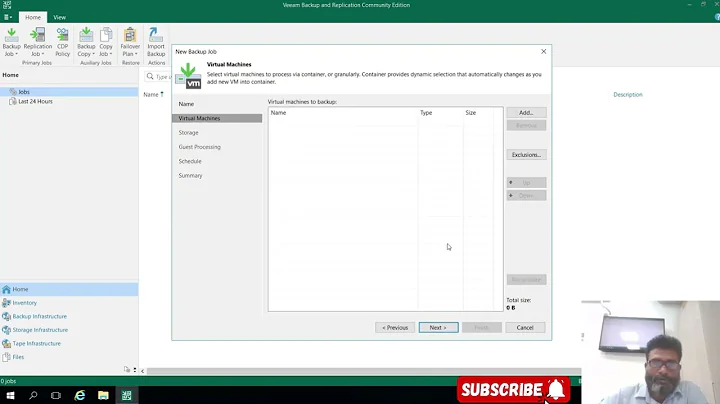Go to the Name wizard step
This screenshot has width=720, height=404.
pos(186,104)
